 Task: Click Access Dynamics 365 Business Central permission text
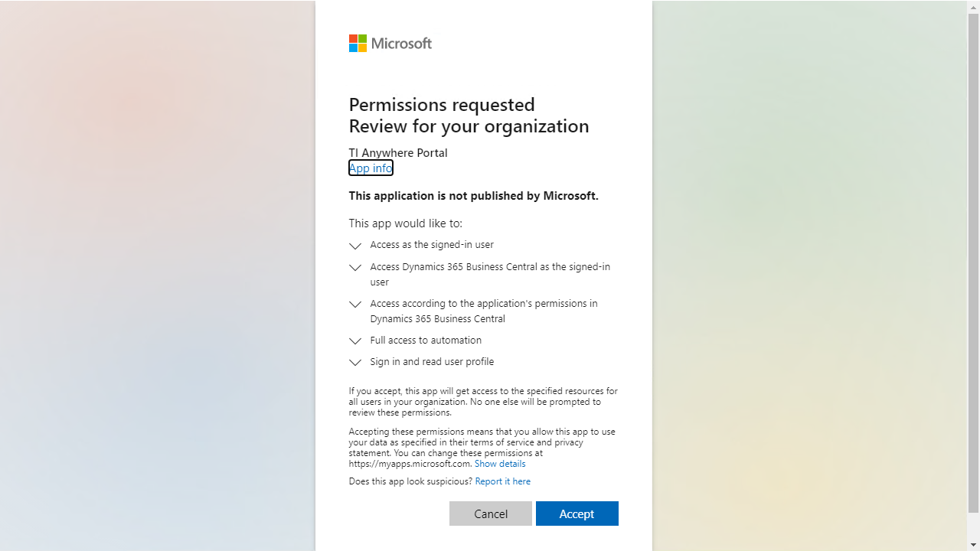tap(490, 267)
